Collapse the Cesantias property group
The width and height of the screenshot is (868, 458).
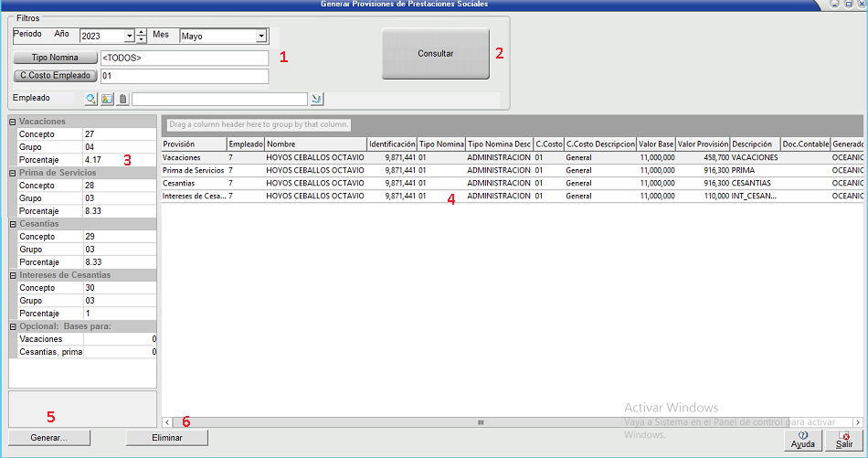(12, 223)
